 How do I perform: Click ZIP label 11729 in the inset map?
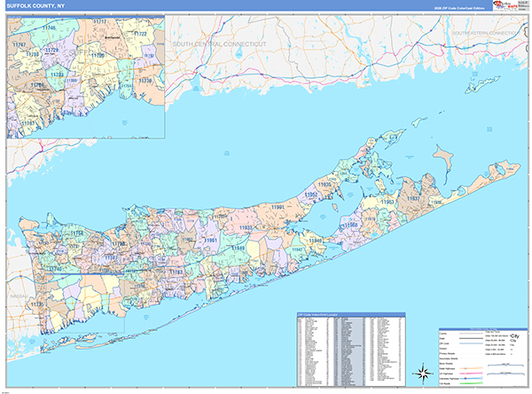click(51, 50)
